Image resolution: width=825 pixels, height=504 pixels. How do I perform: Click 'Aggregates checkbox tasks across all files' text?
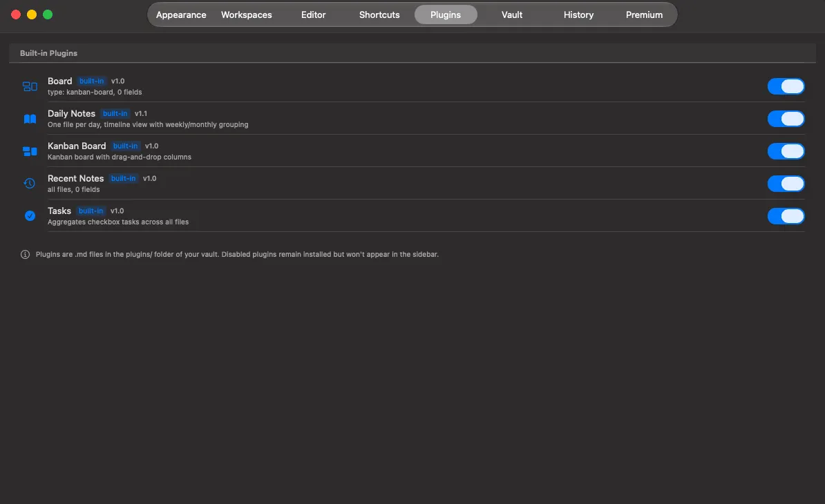118,222
